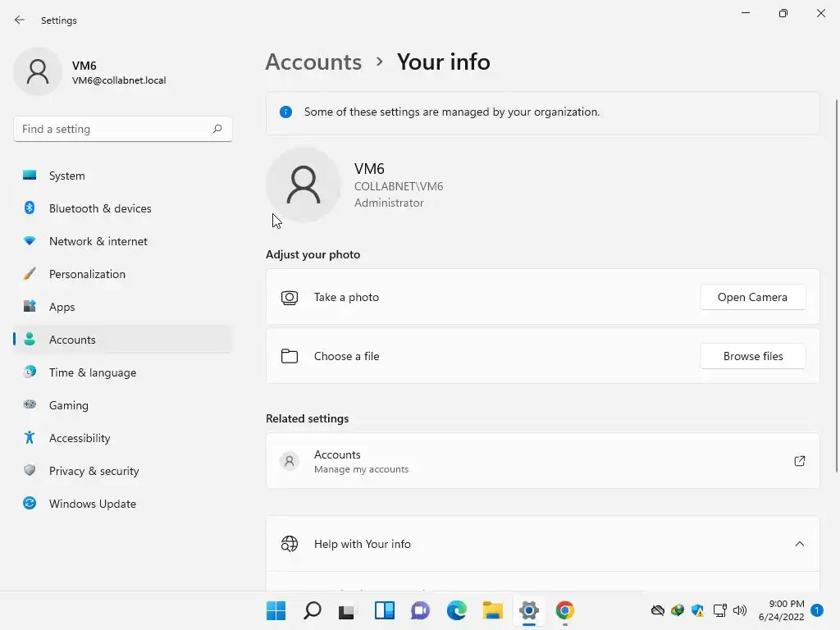Open File Explorer from taskbar
Viewport: 840px width, 630px height.
point(492,610)
